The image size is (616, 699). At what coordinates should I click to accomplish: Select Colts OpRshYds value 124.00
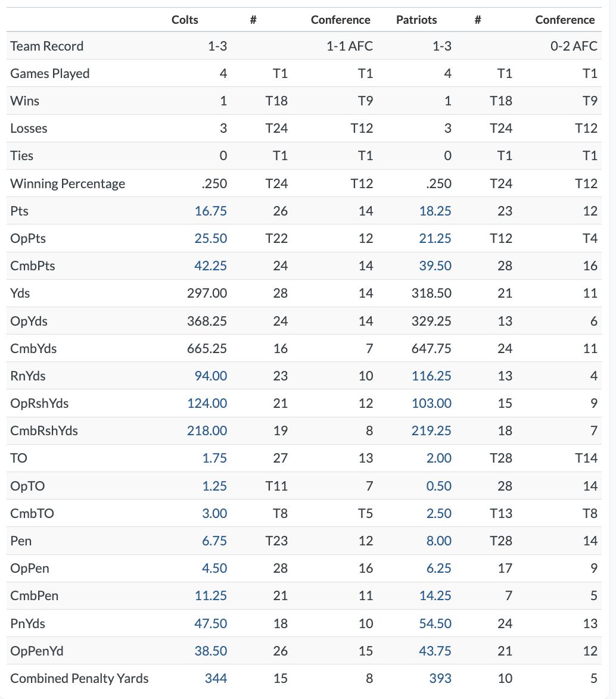click(207, 403)
